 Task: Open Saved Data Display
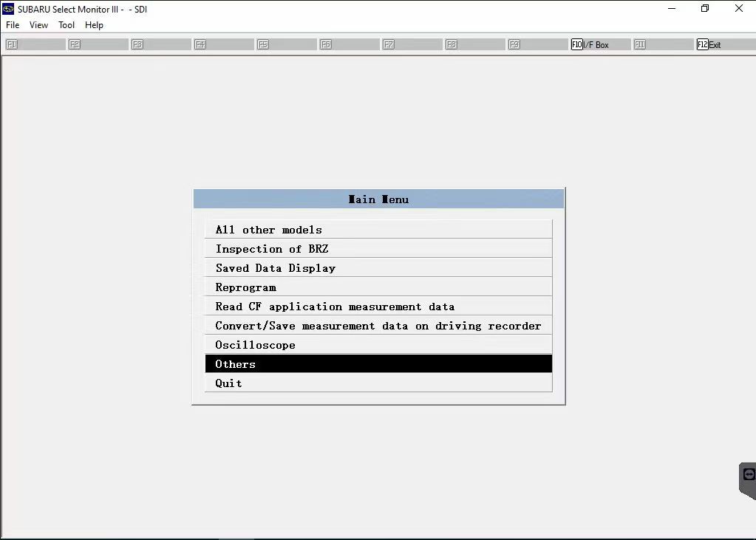[x=378, y=268]
